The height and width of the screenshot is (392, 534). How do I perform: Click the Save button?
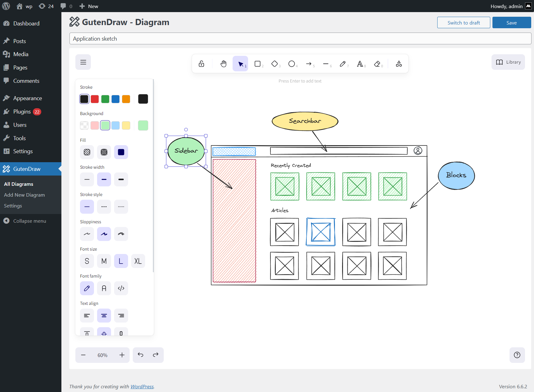(x=511, y=23)
